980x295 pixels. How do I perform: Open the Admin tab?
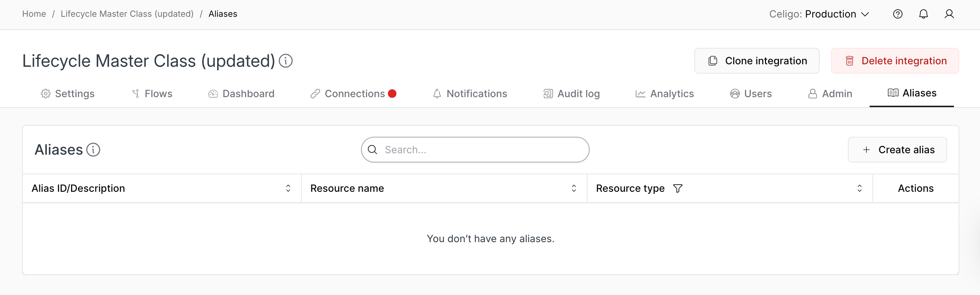coord(830,94)
